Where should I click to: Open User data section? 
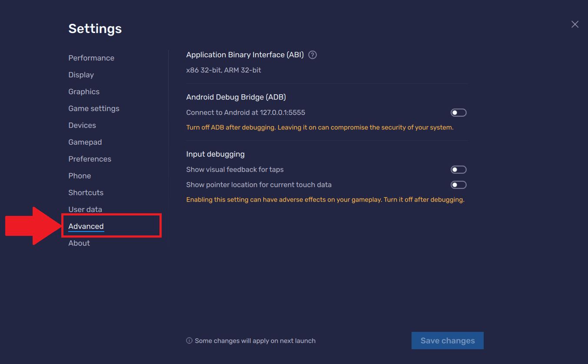[x=85, y=209]
